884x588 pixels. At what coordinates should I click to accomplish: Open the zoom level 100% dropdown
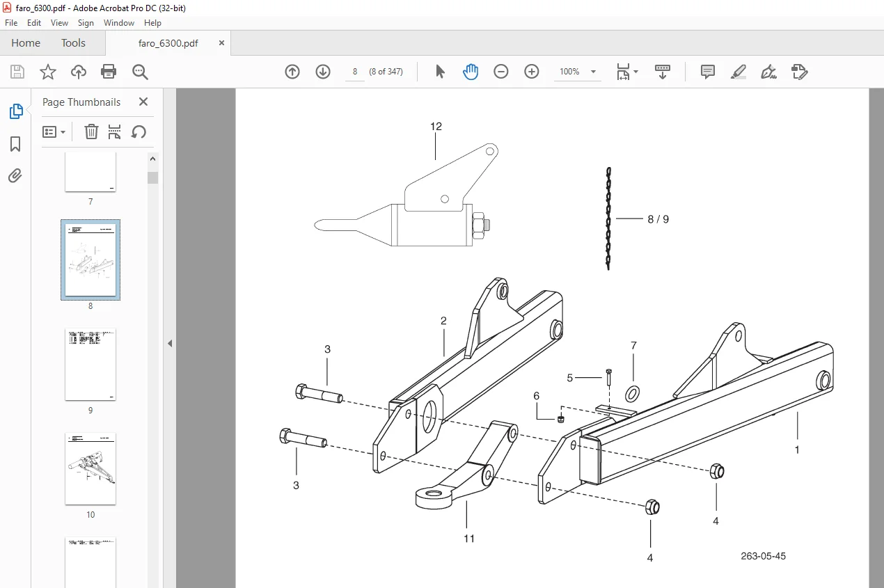click(578, 72)
